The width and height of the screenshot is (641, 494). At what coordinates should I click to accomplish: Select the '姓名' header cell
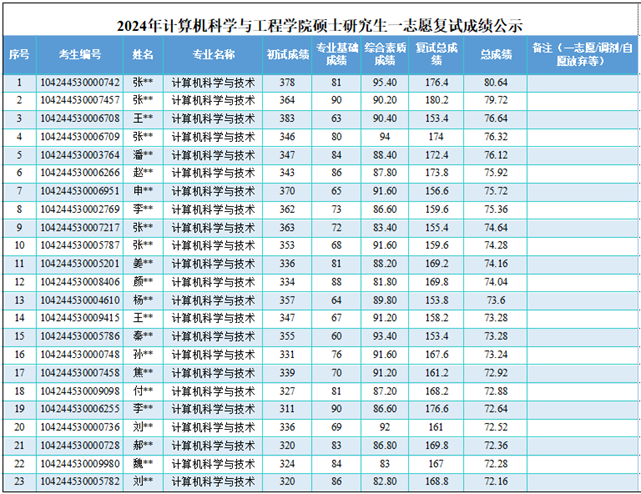tap(143, 54)
